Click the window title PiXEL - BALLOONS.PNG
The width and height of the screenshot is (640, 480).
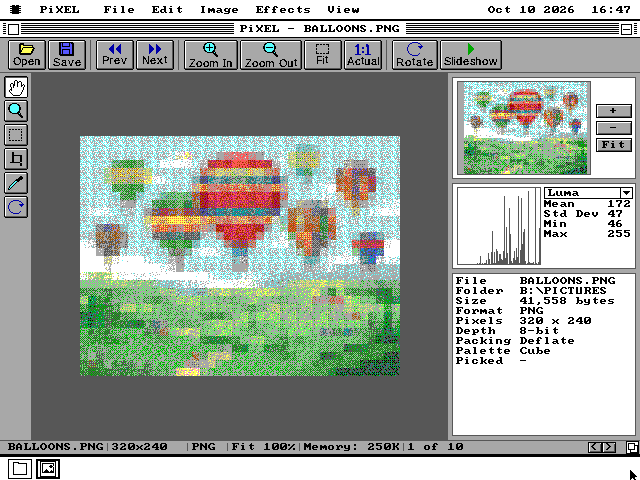click(320, 29)
